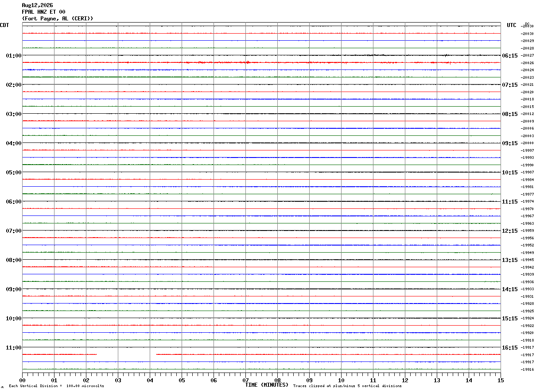Image resolution: width=536 pixels, height=392 pixels.
Task: Click the vertical division microvolts note
Action: (x=56, y=386)
